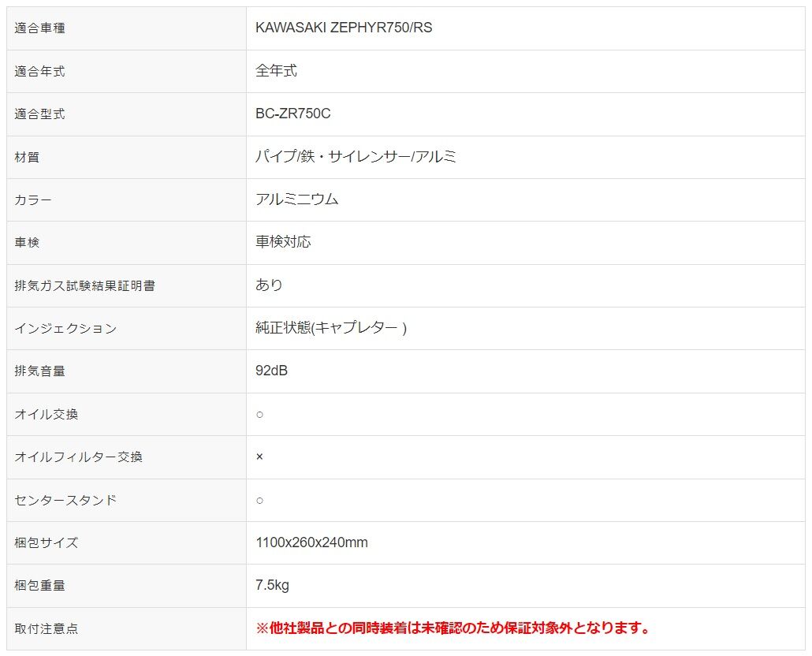Select パイプ/鉄・サイレンサー/アルミ material text
812x656 pixels.
click(x=356, y=156)
